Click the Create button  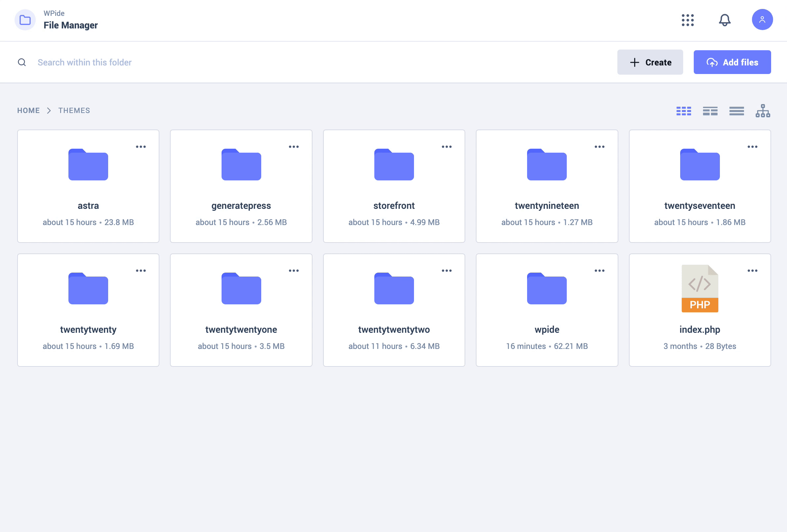coord(650,62)
